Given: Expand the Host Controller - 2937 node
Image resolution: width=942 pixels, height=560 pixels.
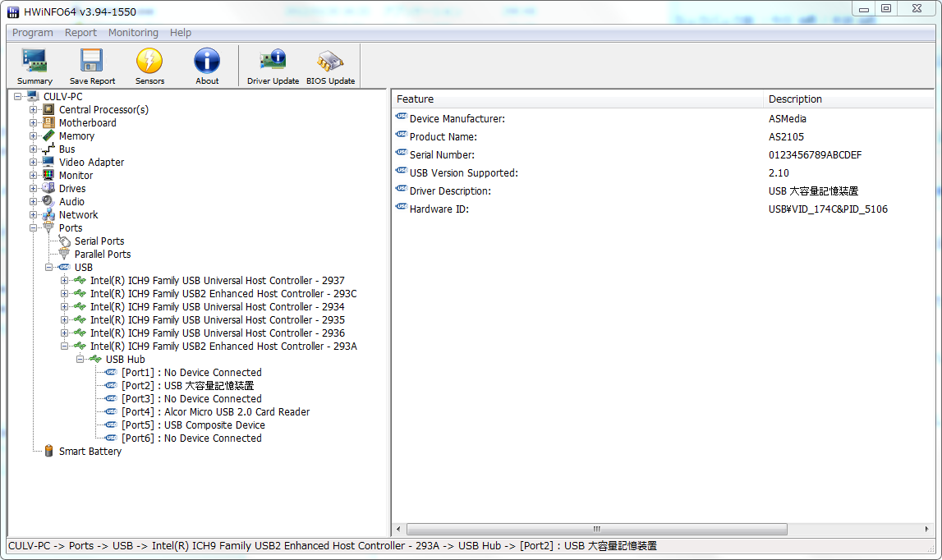Looking at the screenshot, I should click(64, 281).
